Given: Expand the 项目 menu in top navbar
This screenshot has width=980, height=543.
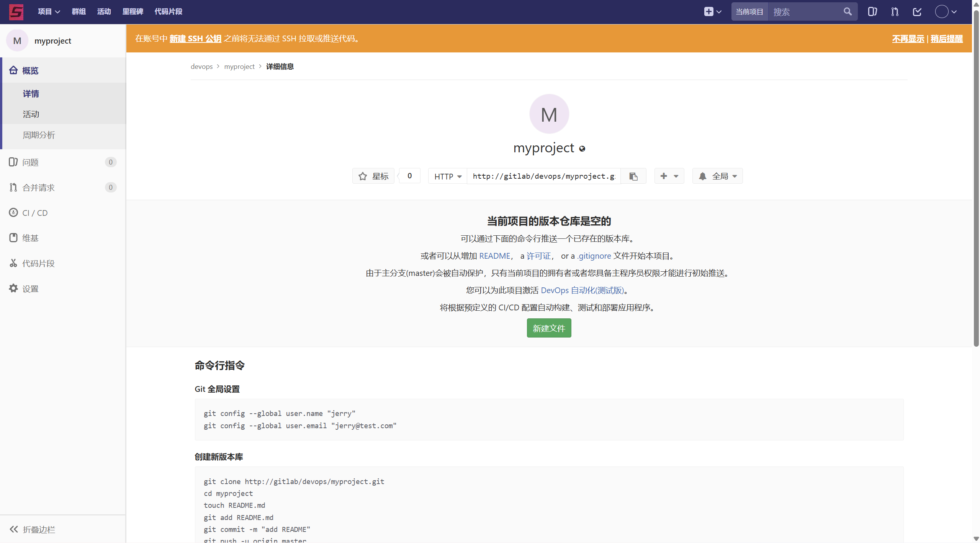Looking at the screenshot, I should 49,11.
